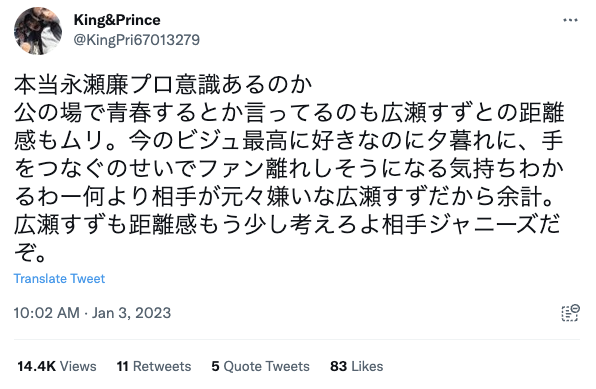Image resolution: width=596 pixels, height=389 pixels.
Task: Open the tweet analytics icon beside the timestamp
Action: click(x=570, y=313)
